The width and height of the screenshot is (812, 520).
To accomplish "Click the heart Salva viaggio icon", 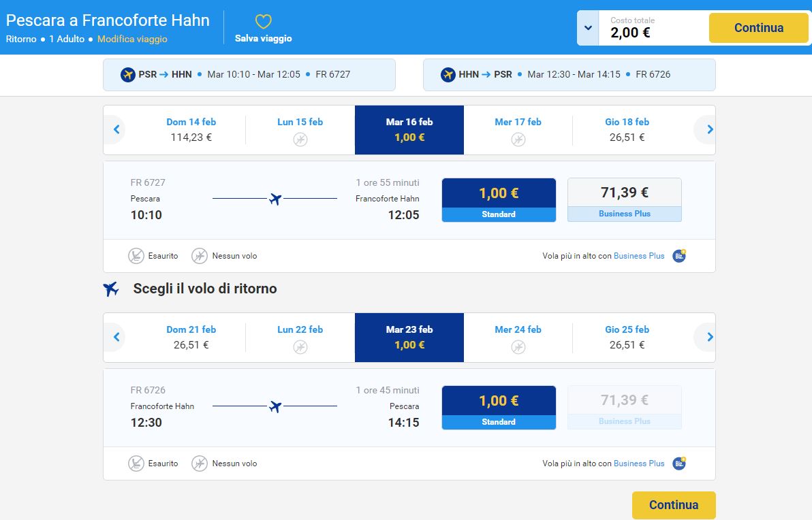I will click(263, 22).
